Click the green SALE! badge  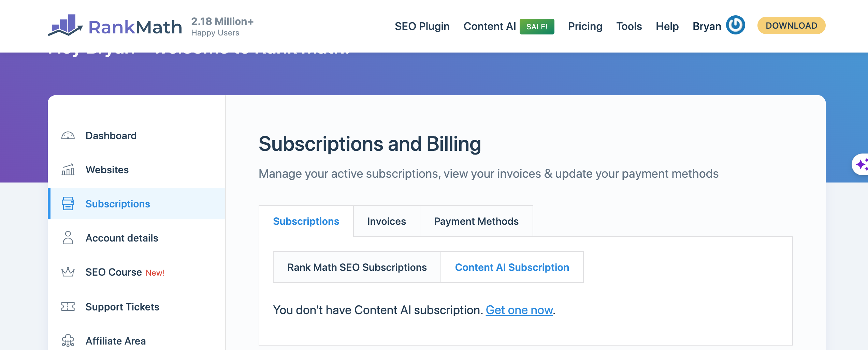point(537,27)
